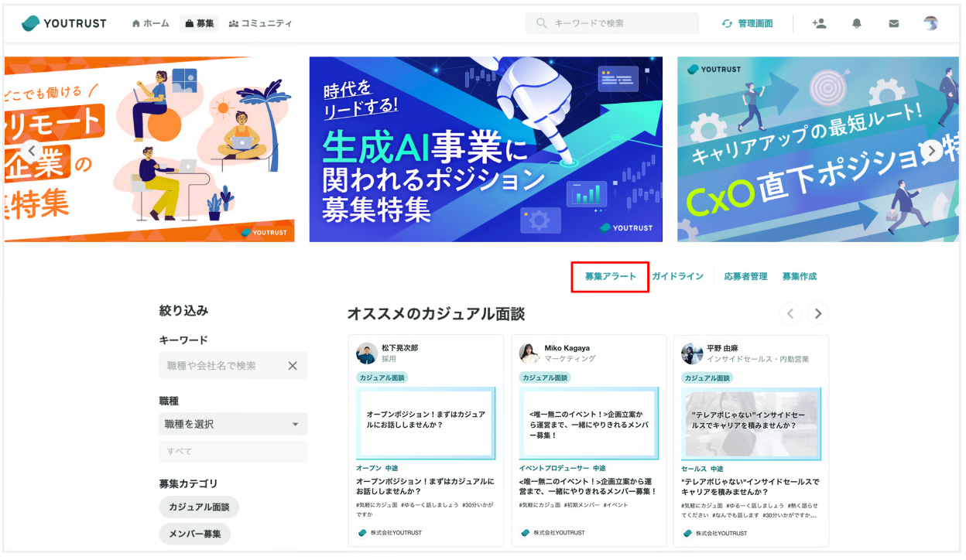Open Miko Kagaya's avatar
The height and width of the screenshot is (560, 966).
[529, 353]
